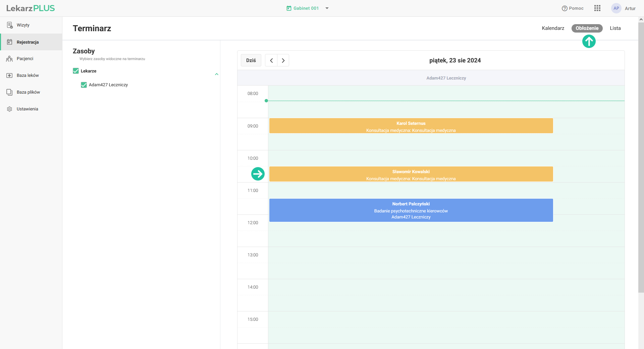Click the Rejestracja calendar icon
This screenshot has width=644, height=349.
[10, 42]
